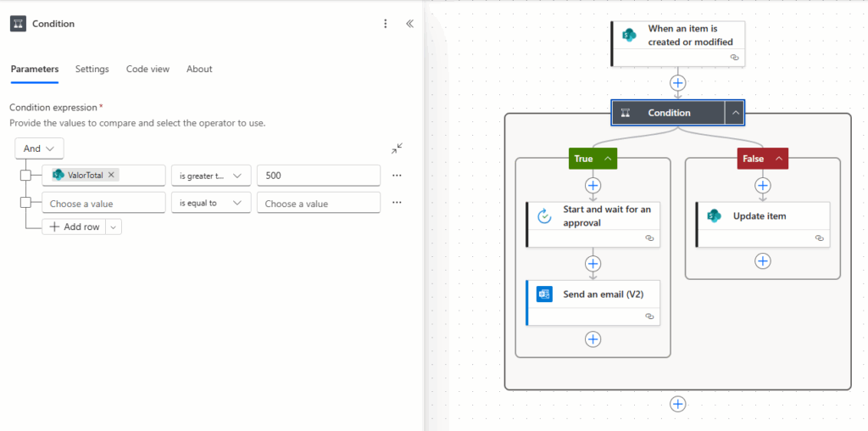
Task: Click plus below the Send an email action
Action: (593, 339)
